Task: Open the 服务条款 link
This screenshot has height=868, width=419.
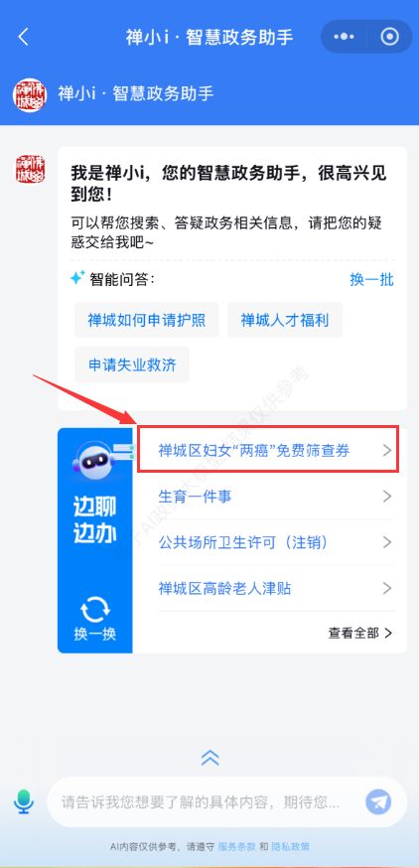Action: click(x=237, y=847)
